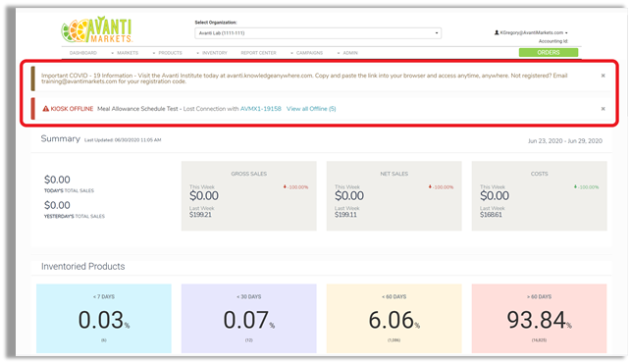
Task: Click View all Offline (5) link
Action: point(311,109)
